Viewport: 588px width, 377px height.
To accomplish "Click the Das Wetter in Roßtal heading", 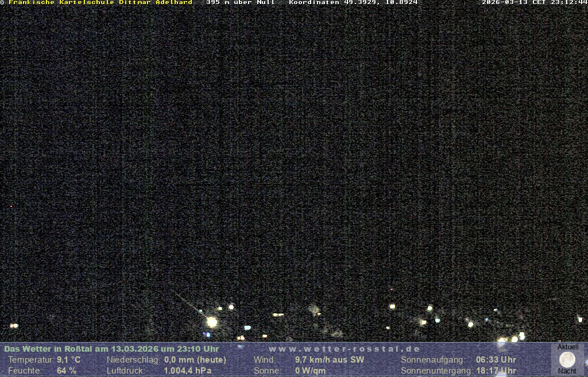I will click(111, 349).
